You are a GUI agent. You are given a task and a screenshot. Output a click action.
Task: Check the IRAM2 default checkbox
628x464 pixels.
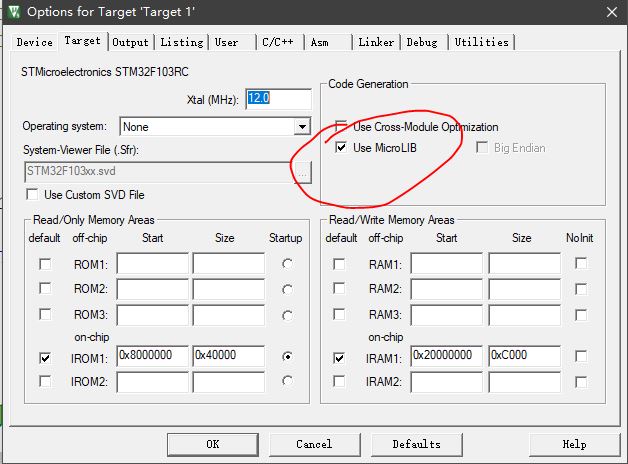coord(339,381)
